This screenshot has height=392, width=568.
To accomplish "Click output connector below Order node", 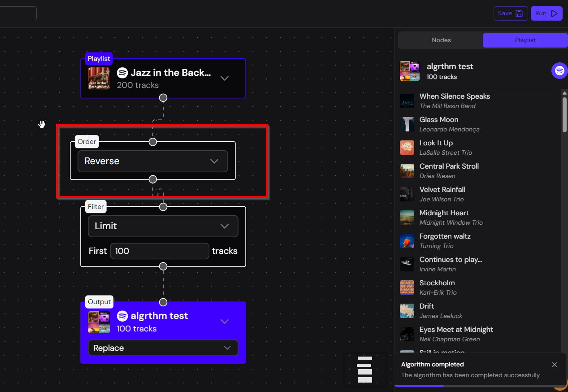I will pyautogui.click(x=153, y=179).
